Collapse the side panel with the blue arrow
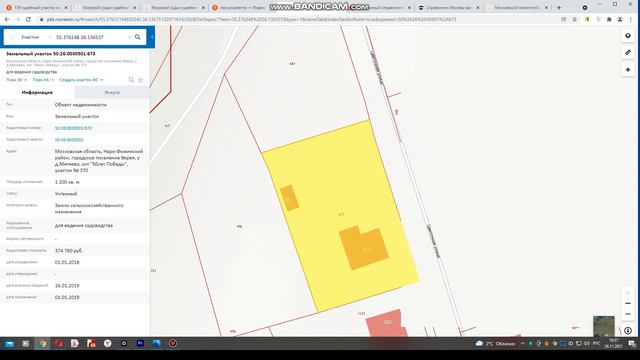The image size is (640, 360). 152,37
